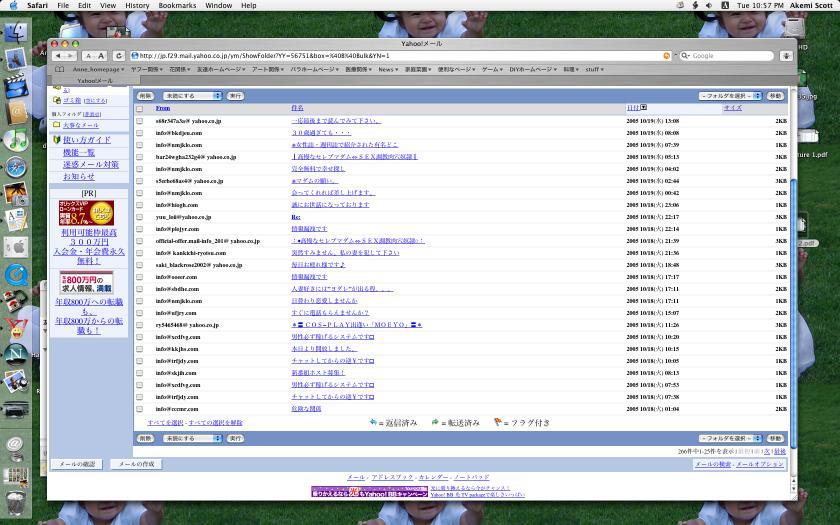Toggle date sort arrow next to 日付
Screen dimensions: 840x525
pyautogui.click(x=643, y=108)
